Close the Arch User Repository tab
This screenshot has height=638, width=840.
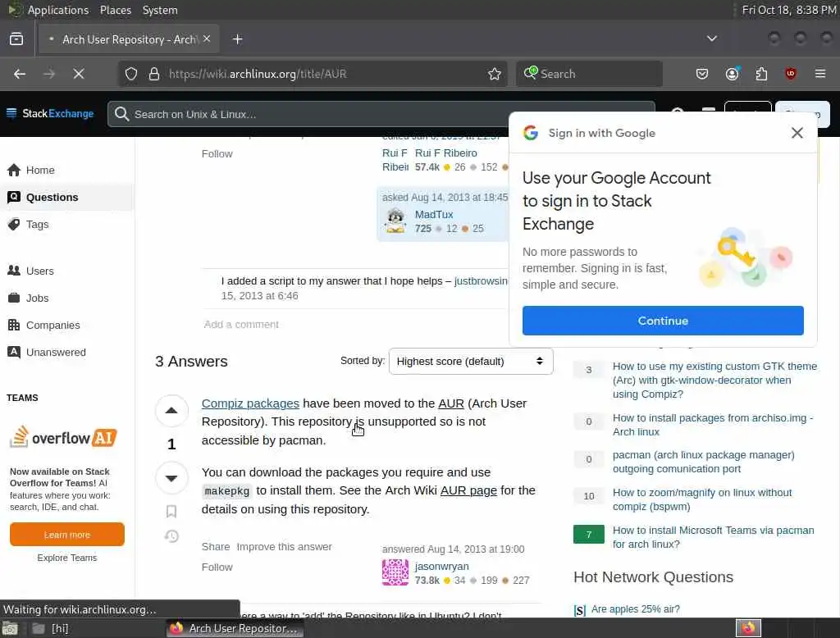(207, 39)
